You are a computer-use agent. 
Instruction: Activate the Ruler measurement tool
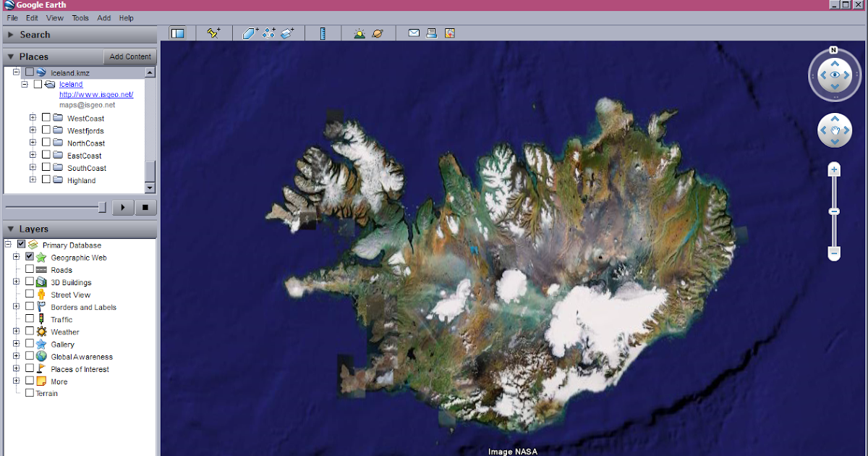[323, 33]
